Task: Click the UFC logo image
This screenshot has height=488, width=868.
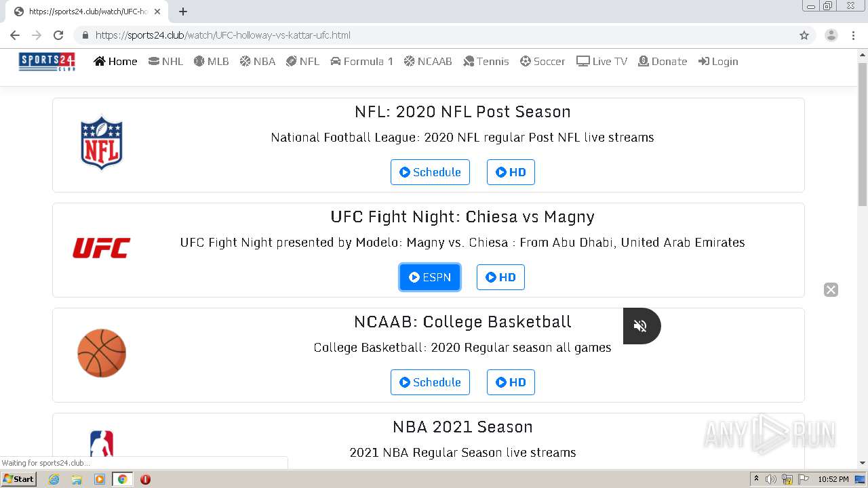Action: click(x=102, y=248)
